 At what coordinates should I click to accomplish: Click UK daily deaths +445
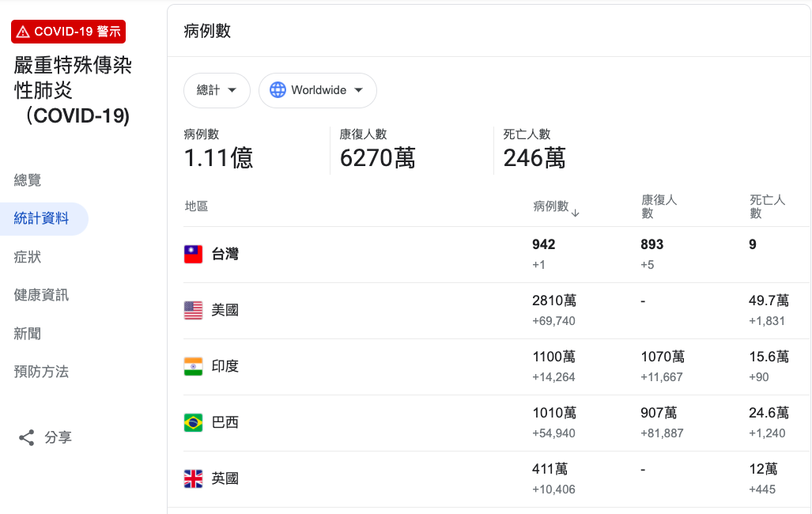tap(762, 489)
